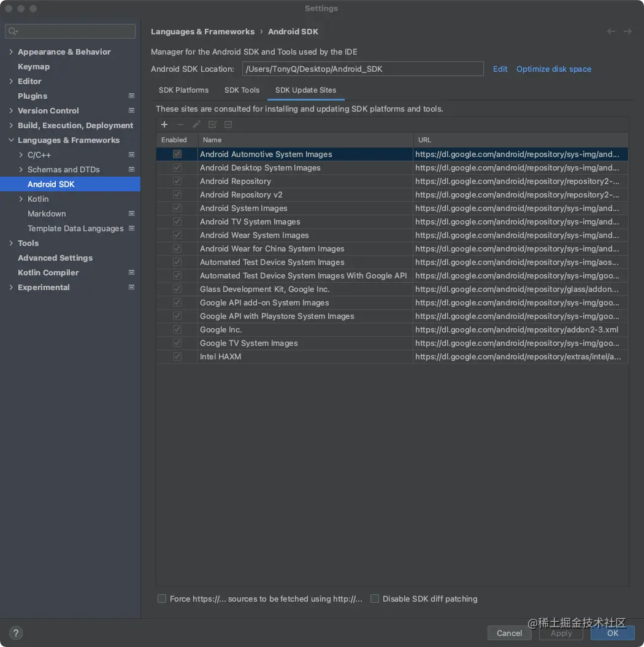Screen dimensions: 644x647
Task: Select Android Wear for China System Images row
Action: 392,248
